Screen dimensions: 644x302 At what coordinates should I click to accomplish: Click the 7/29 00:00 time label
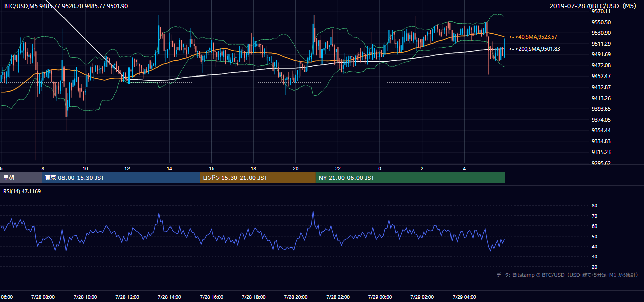[x=379, y=297]
